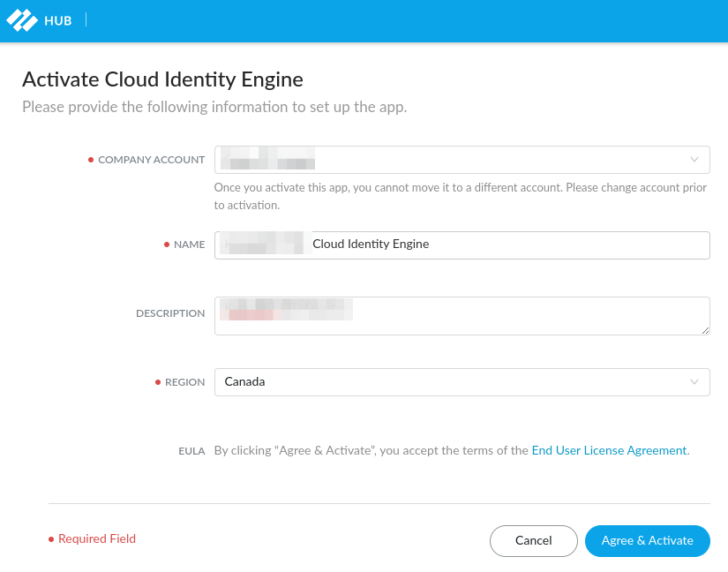728x572 pixels.
Task: Click inside the Description text area
Action: (462, 316)
